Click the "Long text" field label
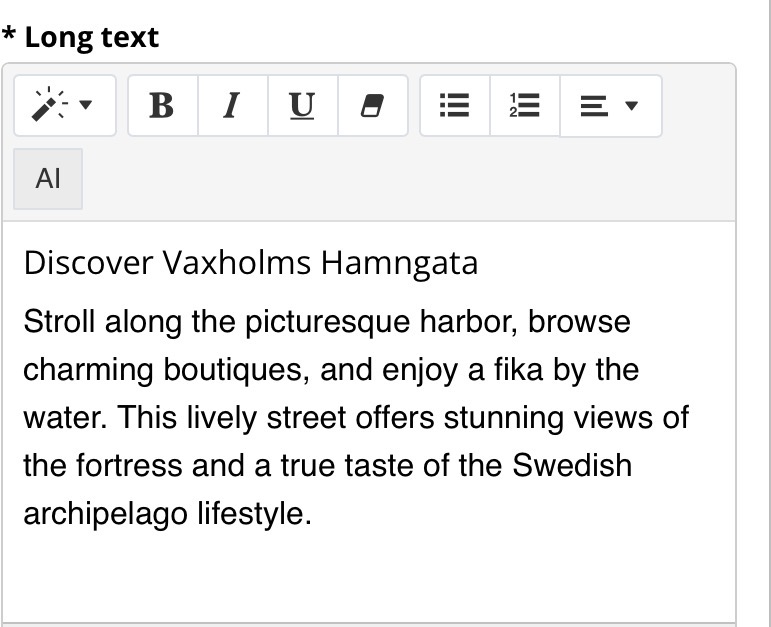The height and width of the screenshot is (627, 771). (x=90, y=38)
